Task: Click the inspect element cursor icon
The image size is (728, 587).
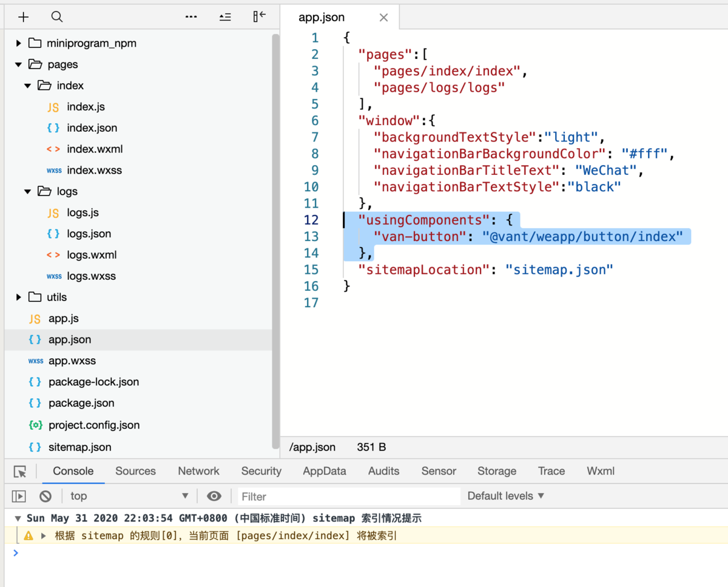Action: (20, 472)
